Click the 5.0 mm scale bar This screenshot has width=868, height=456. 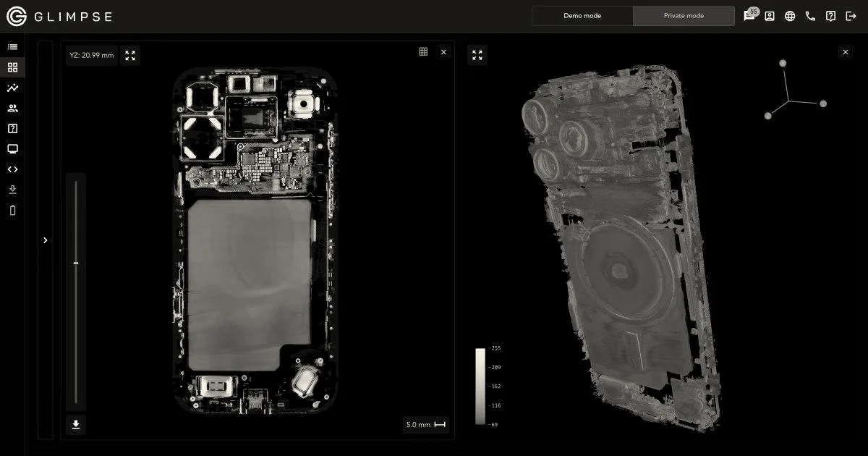(x=426, y=425)
